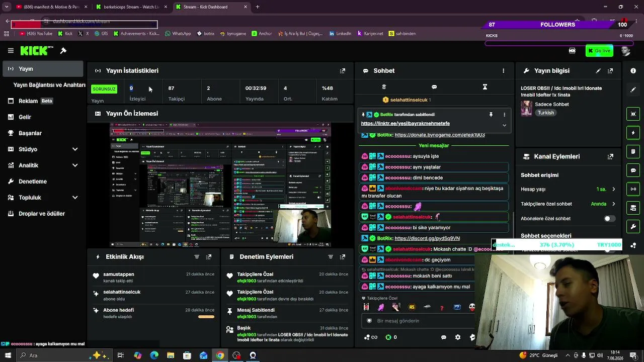This screenshot has height=362, width=644.
Task: Open Droplar ve ödüller in the sidebar
Action: click(43, 214)
